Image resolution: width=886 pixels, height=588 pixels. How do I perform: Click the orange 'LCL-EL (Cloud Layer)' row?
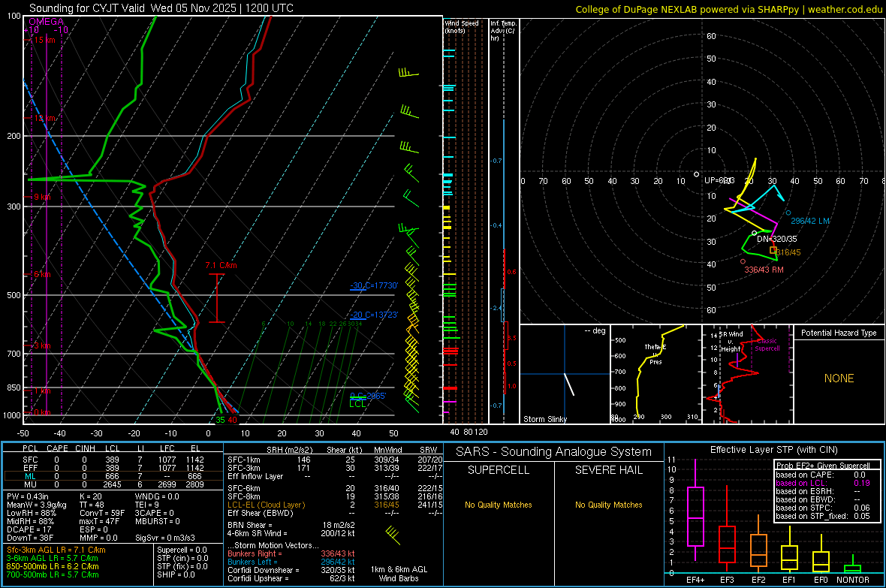[x=266, y=505]
